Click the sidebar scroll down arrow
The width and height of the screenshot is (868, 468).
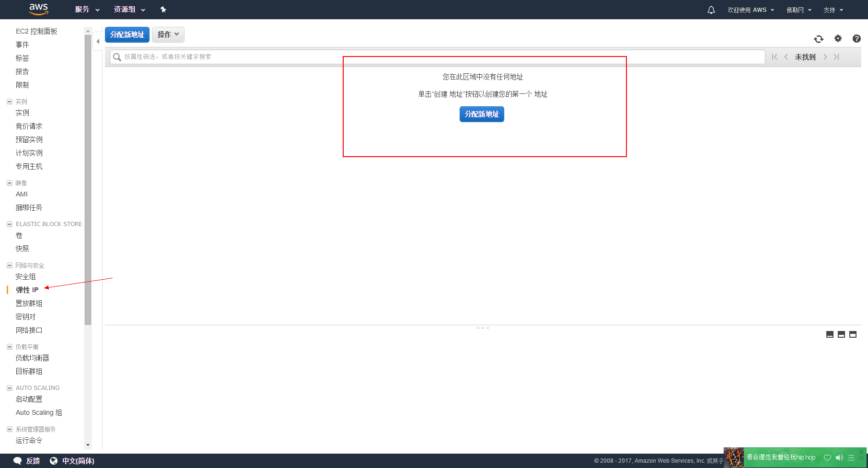pyautogui.click(x=88, y=445)
